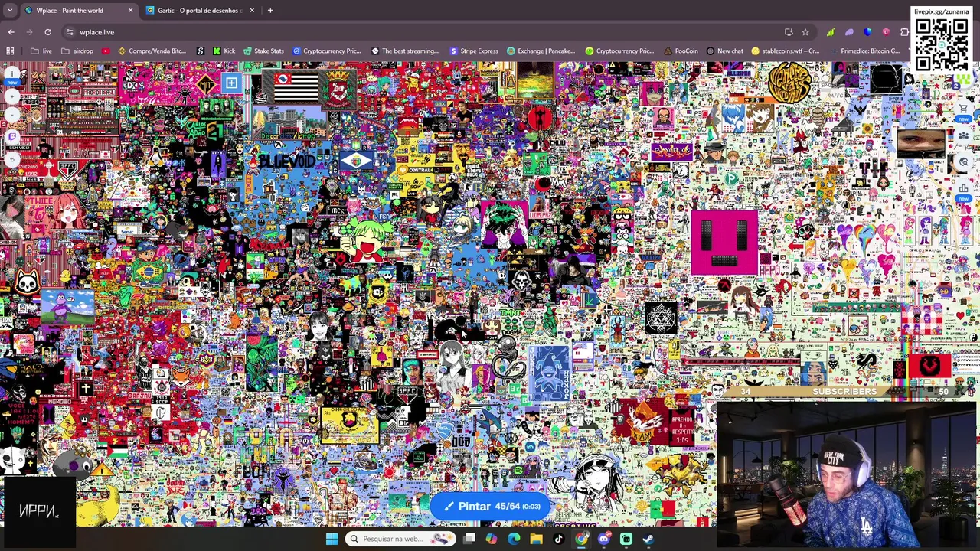The height and width of the screenshot is (551, 980).
Task: Open the Windows Start menu
Action: point(332,539)
